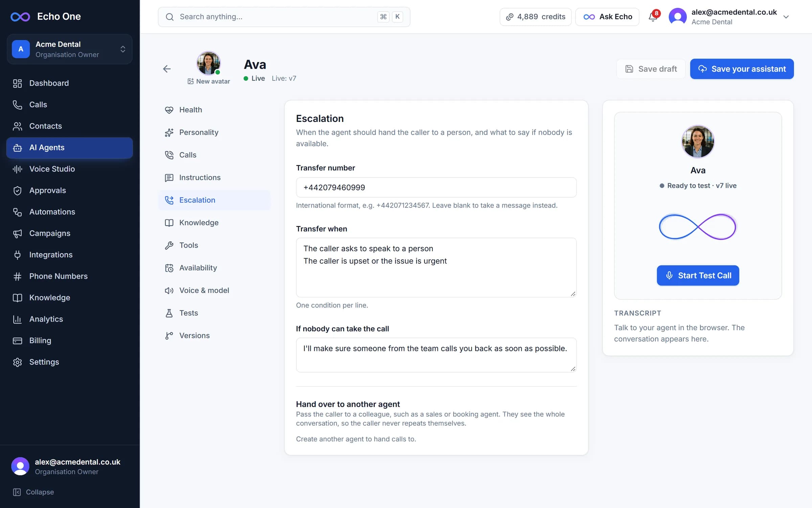Open Approvals section
812x508 pixels.
coord(69,190)
